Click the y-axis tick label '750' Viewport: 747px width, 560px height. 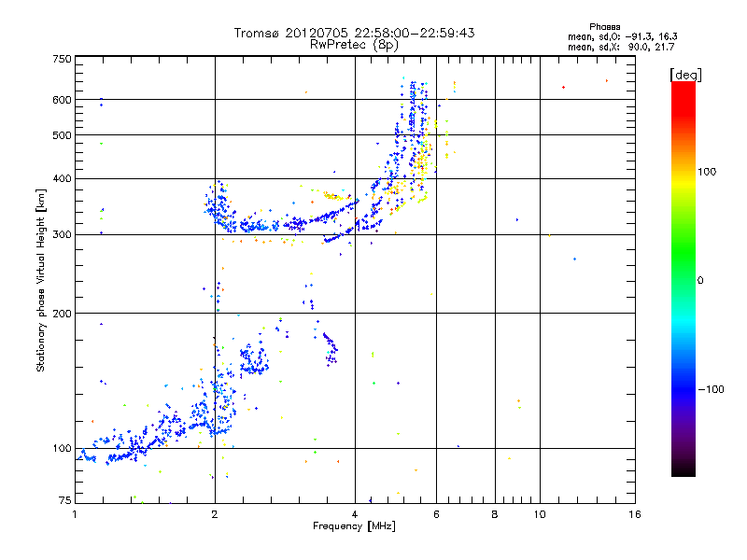click(62, 60)
